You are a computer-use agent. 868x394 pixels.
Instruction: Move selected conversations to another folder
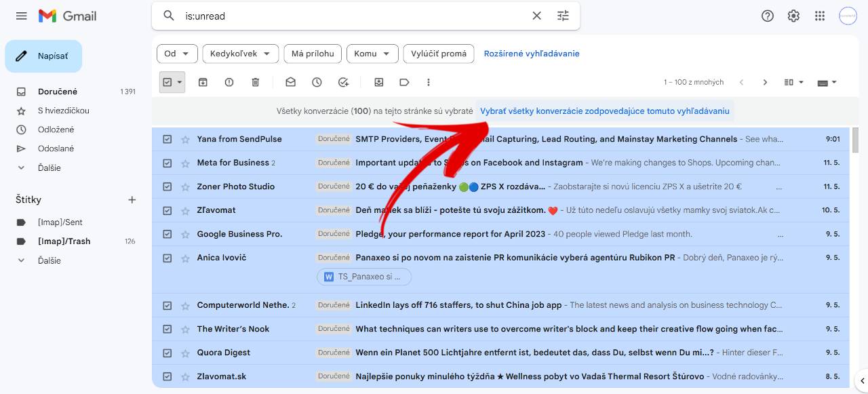pyautogui.click(x=378, y=82)
